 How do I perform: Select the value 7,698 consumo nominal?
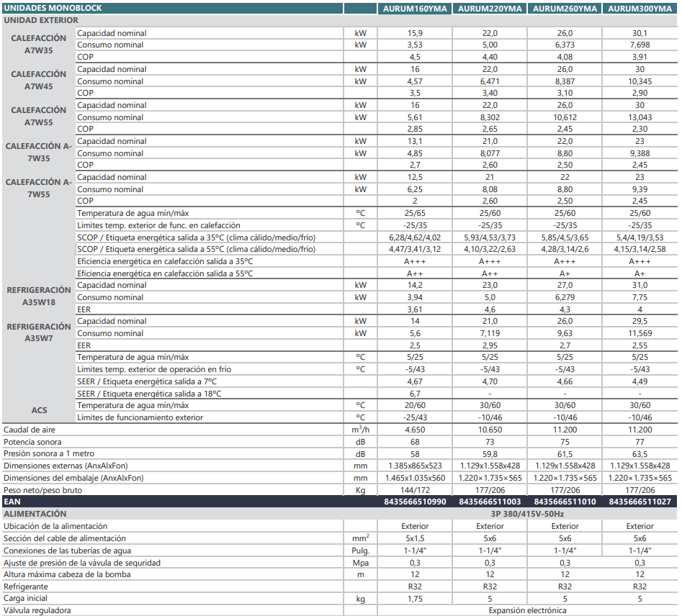tap(640, 45)
